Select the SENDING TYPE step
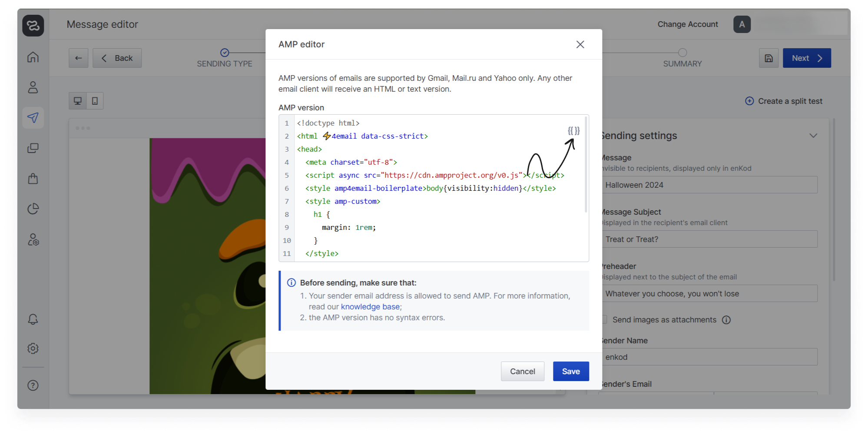Image resolution: width=868 pixels, height=435 pixels. 225,58
